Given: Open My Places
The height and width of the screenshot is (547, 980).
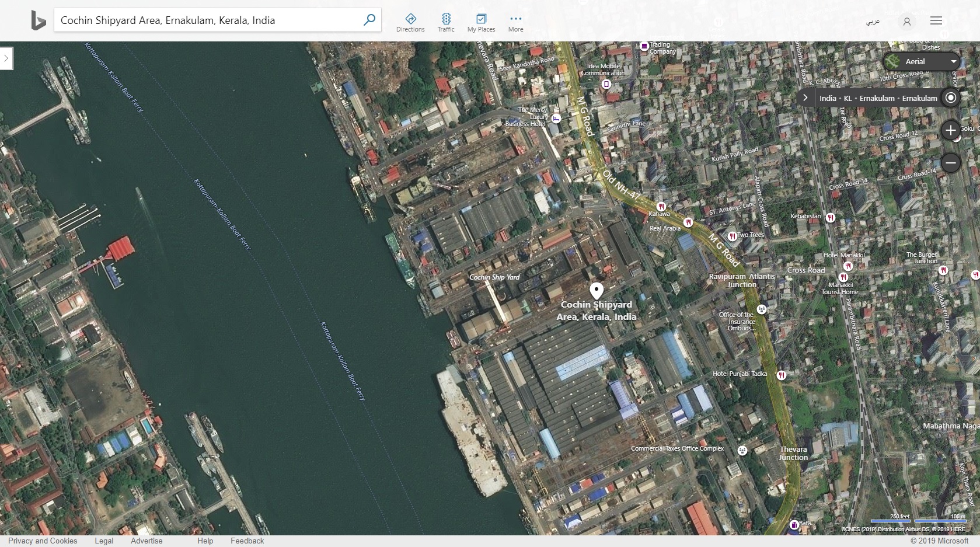Looking at the screenshot, I should click(x=481, y=22).
